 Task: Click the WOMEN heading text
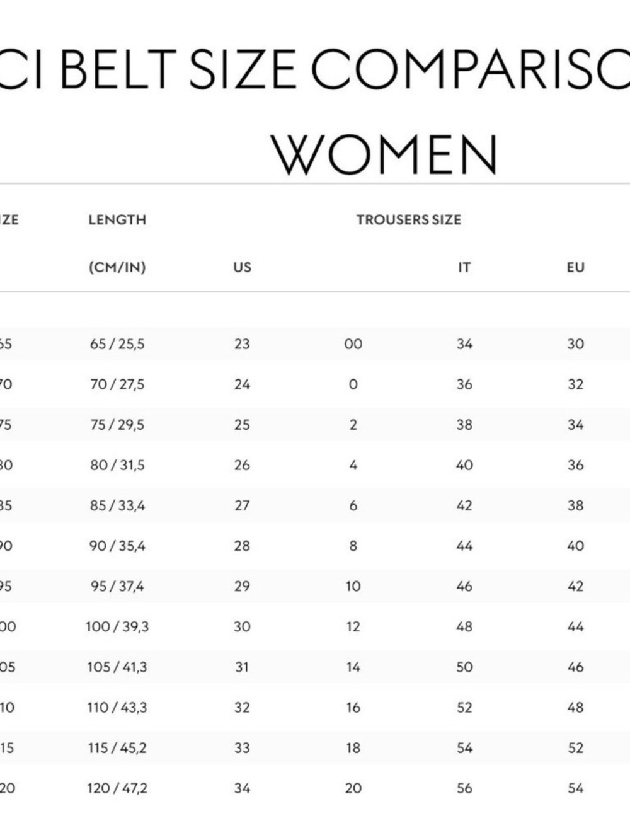click(385, 155)
